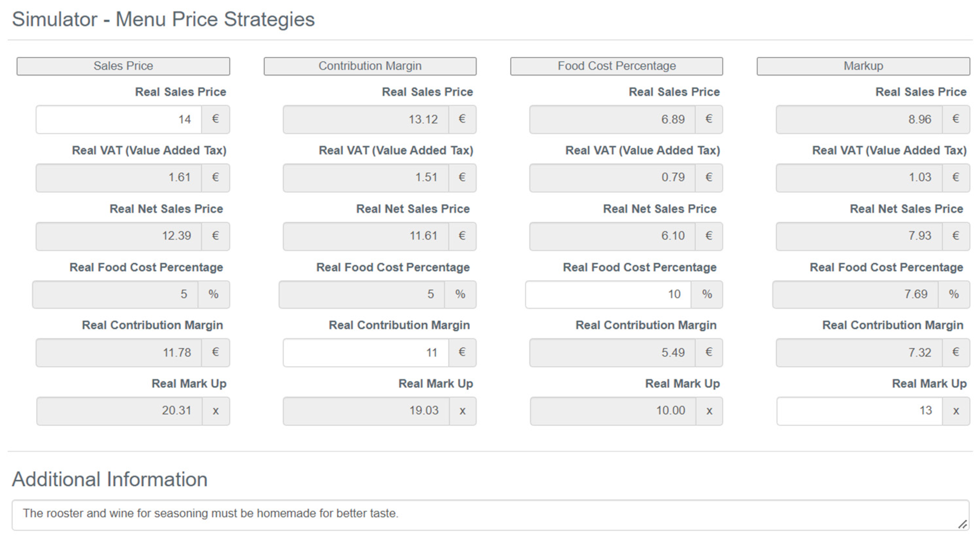The height and width of the screenshot is (538, 980).
Task: Click the Real Food Cost Percentage field showing 7.69
Action: tap(855, 295)
